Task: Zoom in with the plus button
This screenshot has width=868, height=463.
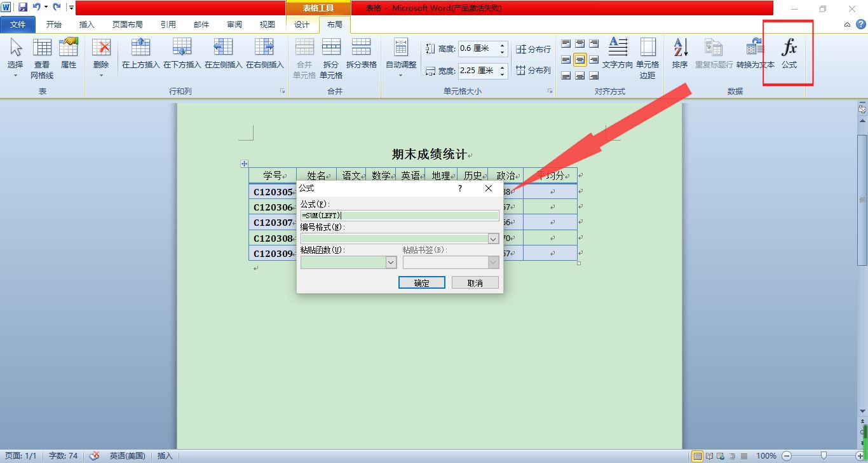Action: (860, 456)
